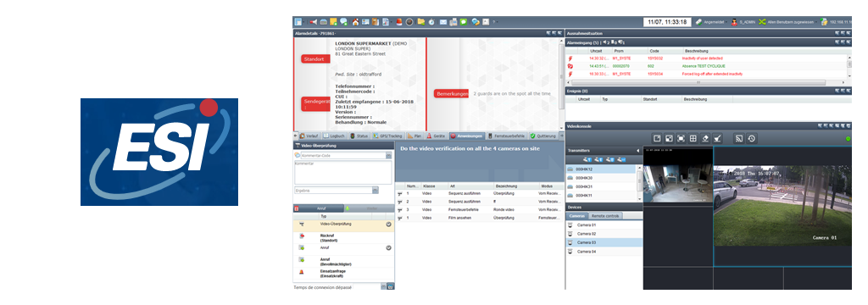Click the 2x2 grid layout icon in Videokonsole
The height and width of the screenshot is (305, 868).
pos(693,138)
